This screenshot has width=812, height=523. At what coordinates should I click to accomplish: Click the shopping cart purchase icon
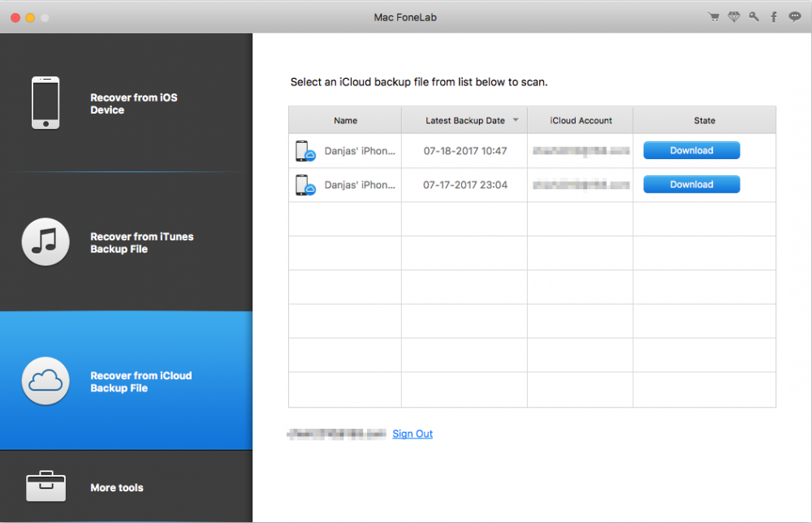pyautogui.click(x=714, y=17)
